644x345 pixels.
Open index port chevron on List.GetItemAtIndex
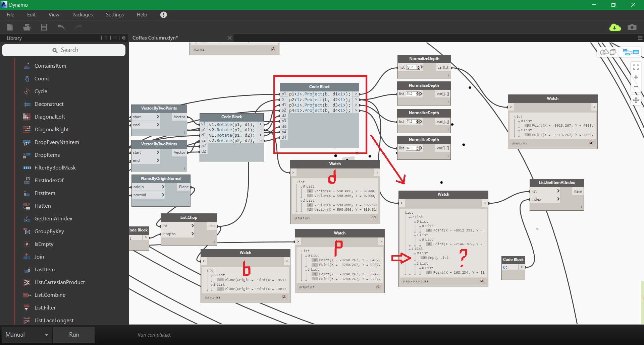point(558,199)
